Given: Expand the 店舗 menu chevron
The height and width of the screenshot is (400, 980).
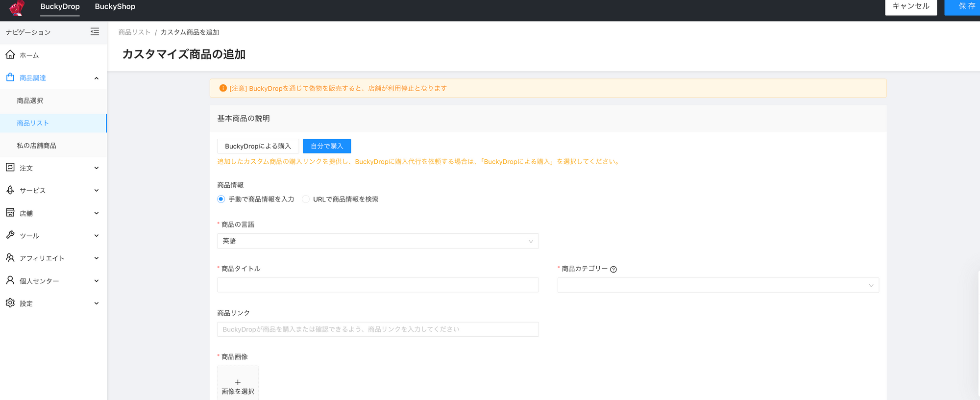Looking at the screenshot, I should [97, 213].
